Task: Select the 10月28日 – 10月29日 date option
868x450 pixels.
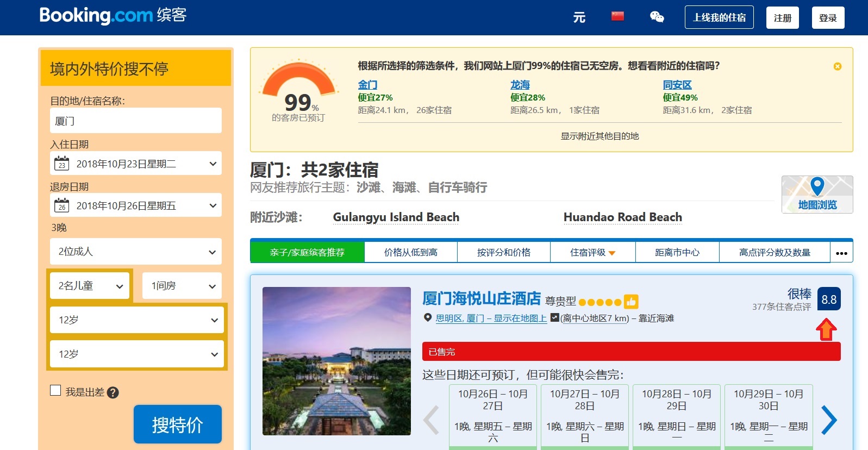Action: click(x=677, y=417)
